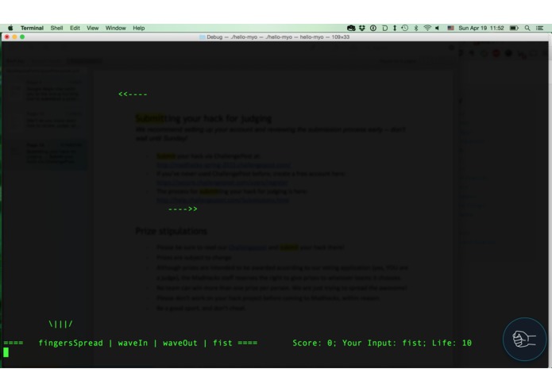Viewport: 552px width, 392px height.
Task: Click the terminal window title text
Action: coord(278,37)
